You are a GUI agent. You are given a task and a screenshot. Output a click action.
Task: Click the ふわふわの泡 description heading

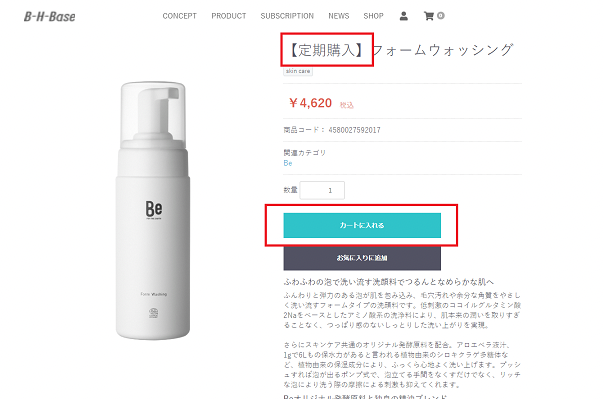coord(389,282)
